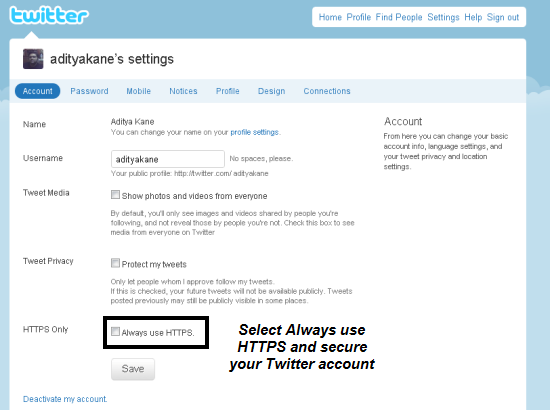This screenshot has width=550, height=410.
Task: Select the Account tab
Action: coord(38,91)
